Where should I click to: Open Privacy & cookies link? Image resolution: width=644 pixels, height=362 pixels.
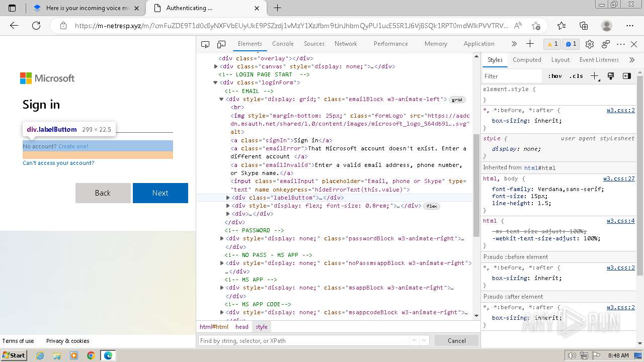pyautogui.click(x=68, y=341)
